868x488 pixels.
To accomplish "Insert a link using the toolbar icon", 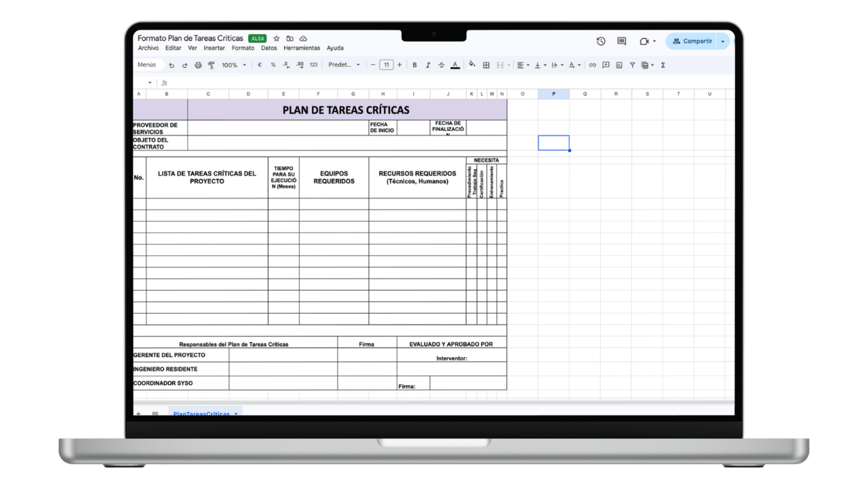I will [593, 65].
